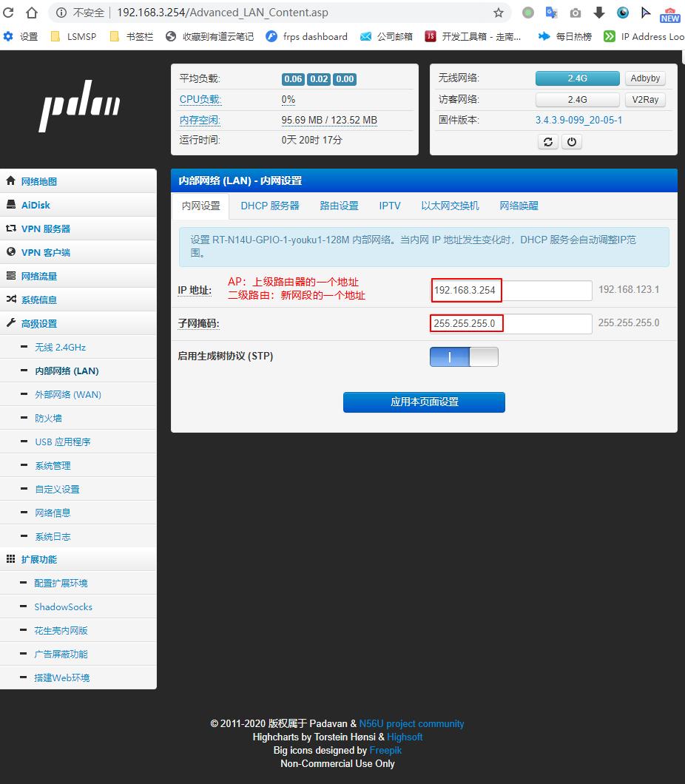Click the router refresh icon button
This screenshot has height=784, width=685.
point(548,142)
